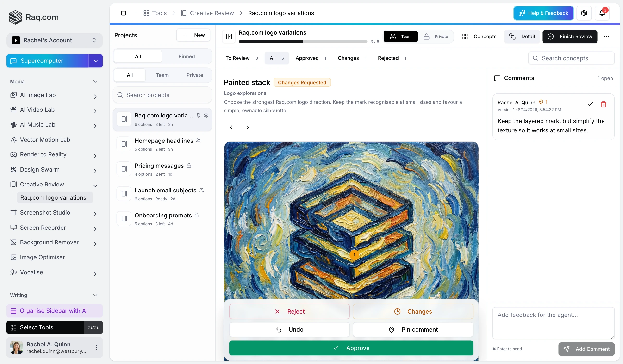The height and width of the screenshot is (364, 623).
Task: Click the Search concepts field
Action: (x=571, y=58)
